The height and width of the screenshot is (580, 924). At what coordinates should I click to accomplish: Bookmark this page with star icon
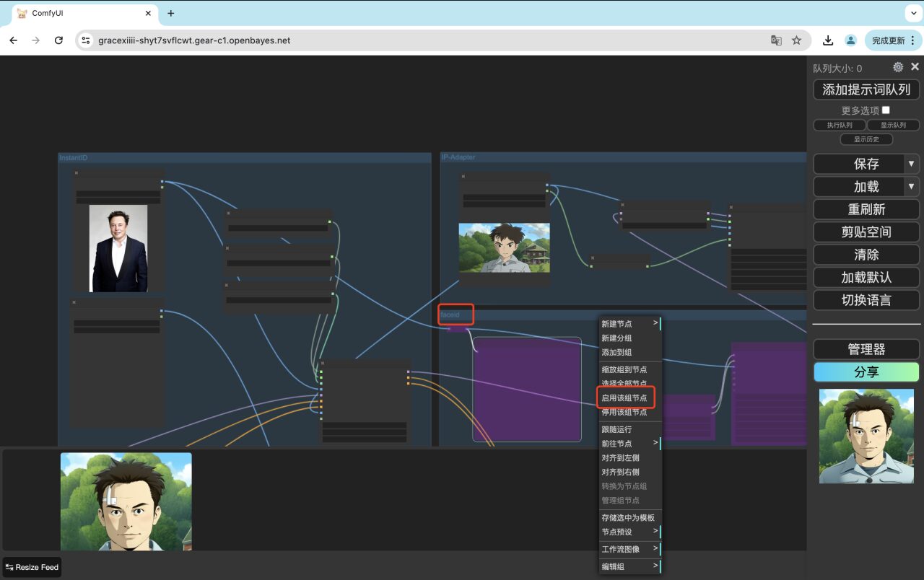(x=796, y=40)
